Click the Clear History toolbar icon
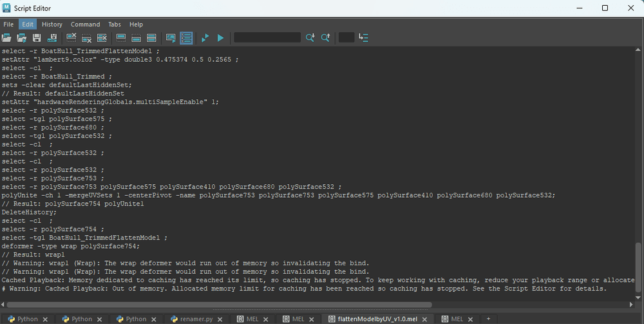Image resolution: width=644 pixels, height=324 pixels. tap(71, 38)
